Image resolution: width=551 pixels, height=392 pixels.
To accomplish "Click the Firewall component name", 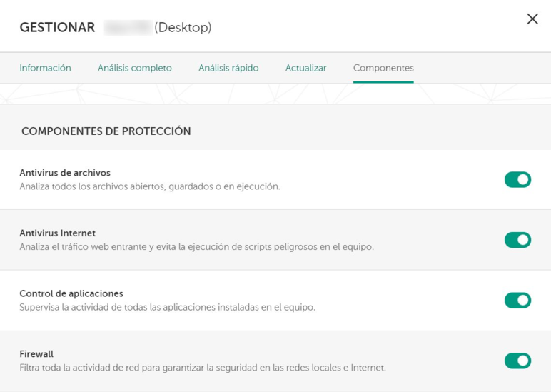I will point(36,353).
